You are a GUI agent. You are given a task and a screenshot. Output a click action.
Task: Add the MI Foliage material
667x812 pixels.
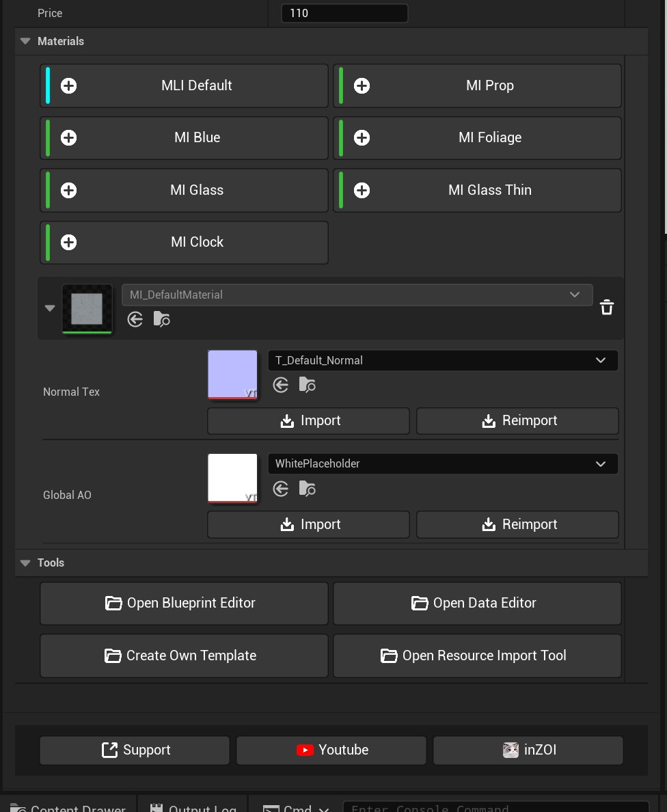477,138
